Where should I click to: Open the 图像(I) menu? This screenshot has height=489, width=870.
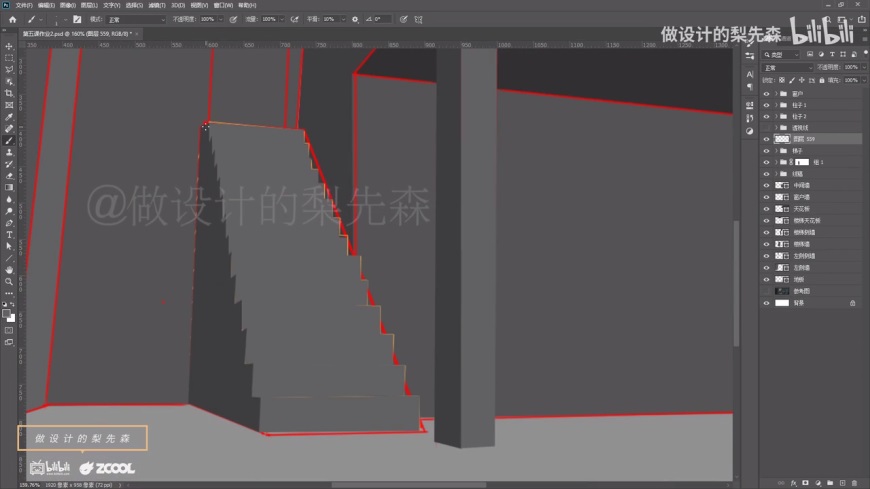(x=67, y=5)
